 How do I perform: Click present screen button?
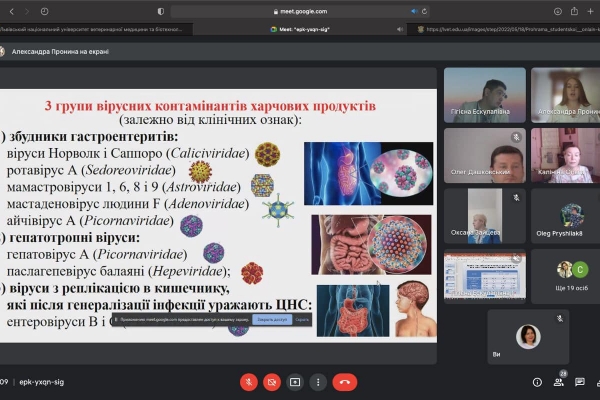(295, 382)
